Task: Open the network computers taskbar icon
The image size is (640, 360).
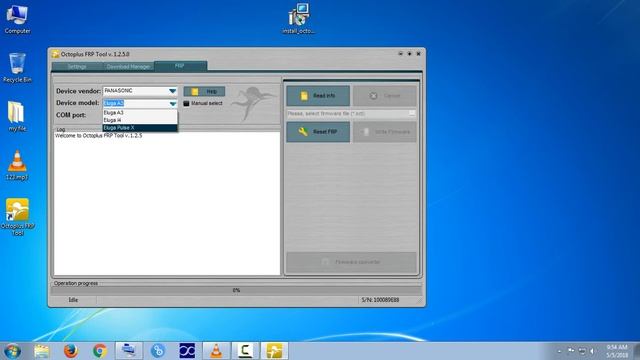Action: (x=129, y=351)
